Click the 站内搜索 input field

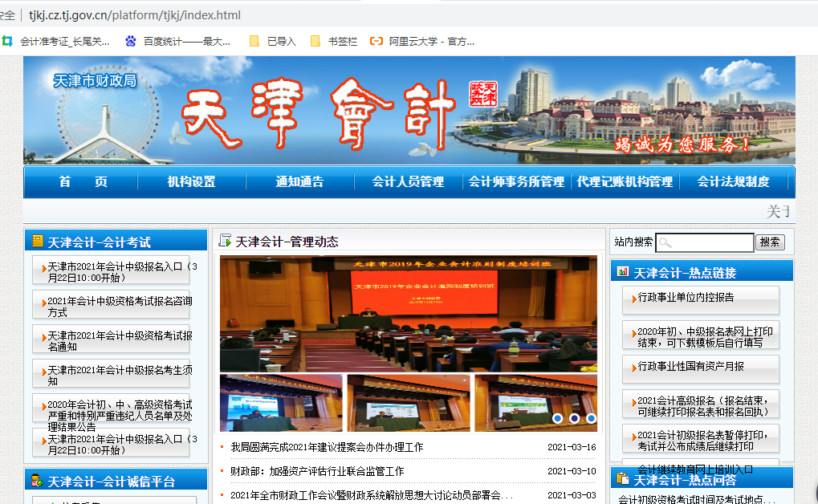click(704, 242)
